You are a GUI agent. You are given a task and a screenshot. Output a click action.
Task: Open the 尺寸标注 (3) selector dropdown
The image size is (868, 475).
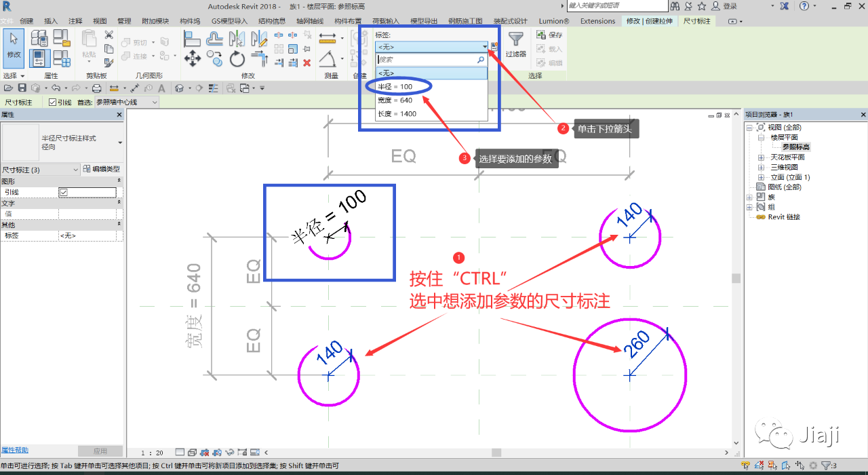coord(40,169)
